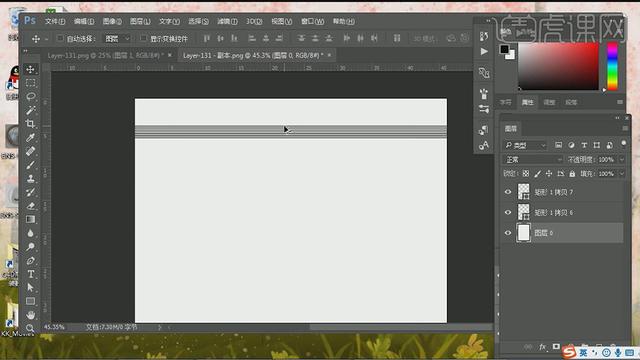Select the Gradient tool
The height and width of the screenshot is (360, 640).
[x=31, y=220]
